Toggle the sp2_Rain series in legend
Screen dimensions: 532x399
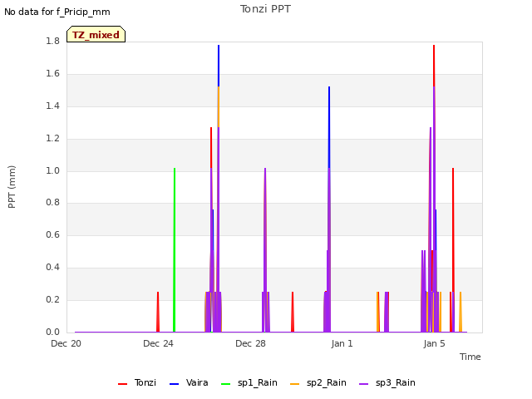(318, 382)
